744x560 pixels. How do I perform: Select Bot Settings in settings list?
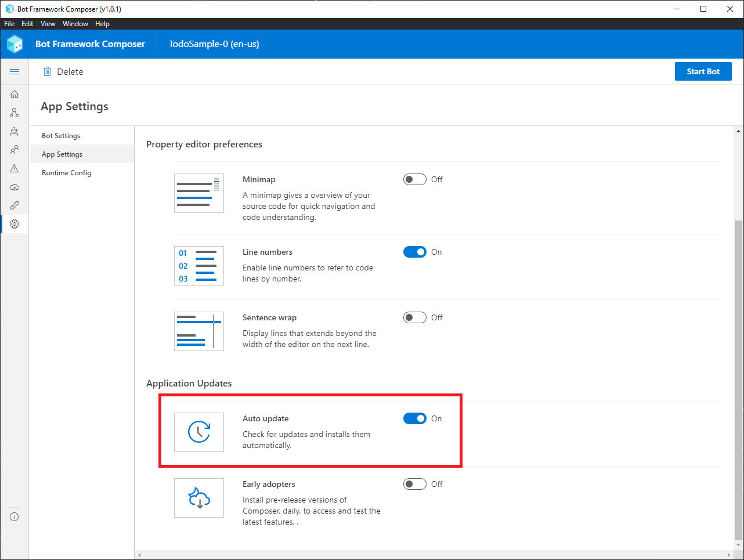61,136
